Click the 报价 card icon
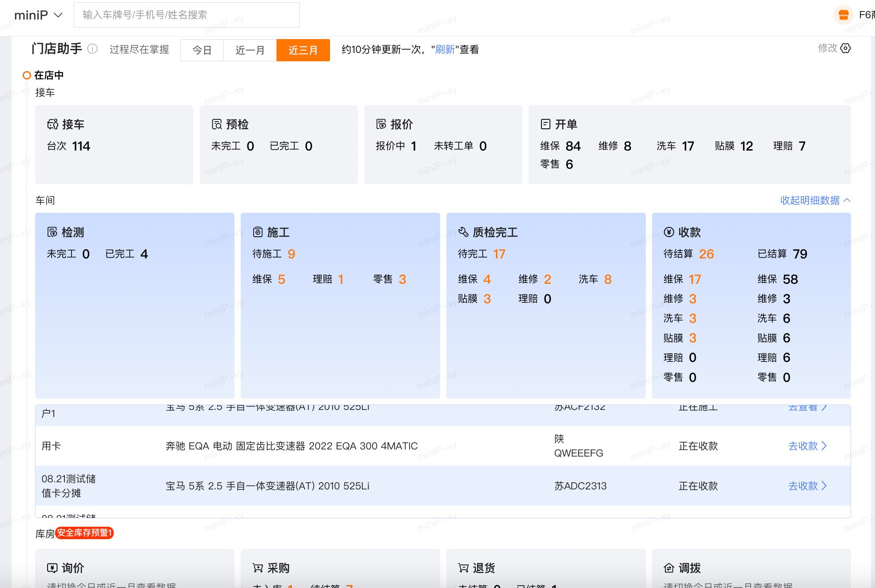The image size is (875, 588). 381,124
